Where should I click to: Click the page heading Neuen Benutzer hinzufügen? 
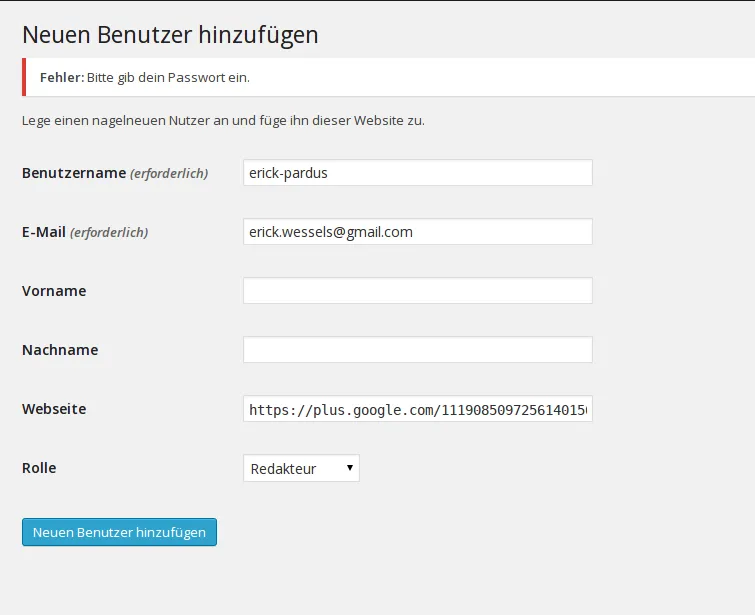pyautogui.click(x=170, y=35)
